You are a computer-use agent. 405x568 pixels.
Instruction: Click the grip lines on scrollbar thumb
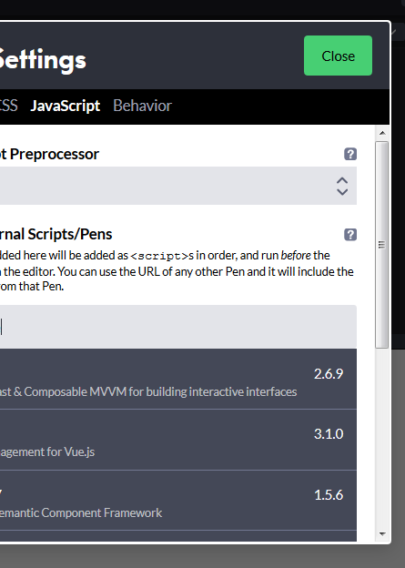pyautogui.click(x=381, y=245)
